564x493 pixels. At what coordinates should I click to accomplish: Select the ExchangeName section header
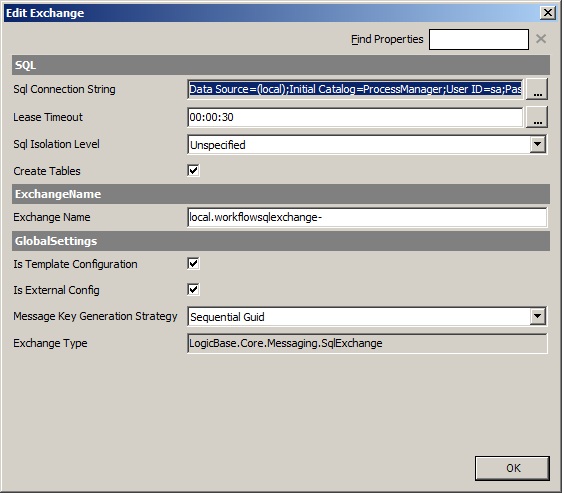point(281,194)
